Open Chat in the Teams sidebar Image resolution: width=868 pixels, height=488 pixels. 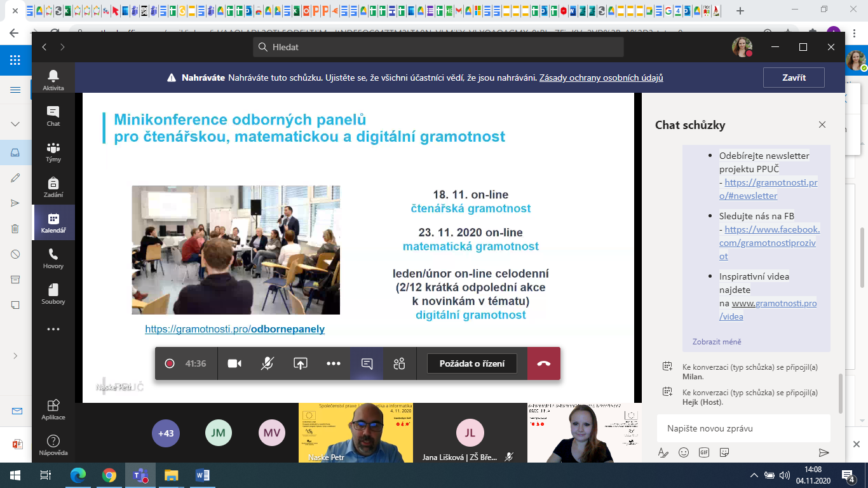[53, 116]
